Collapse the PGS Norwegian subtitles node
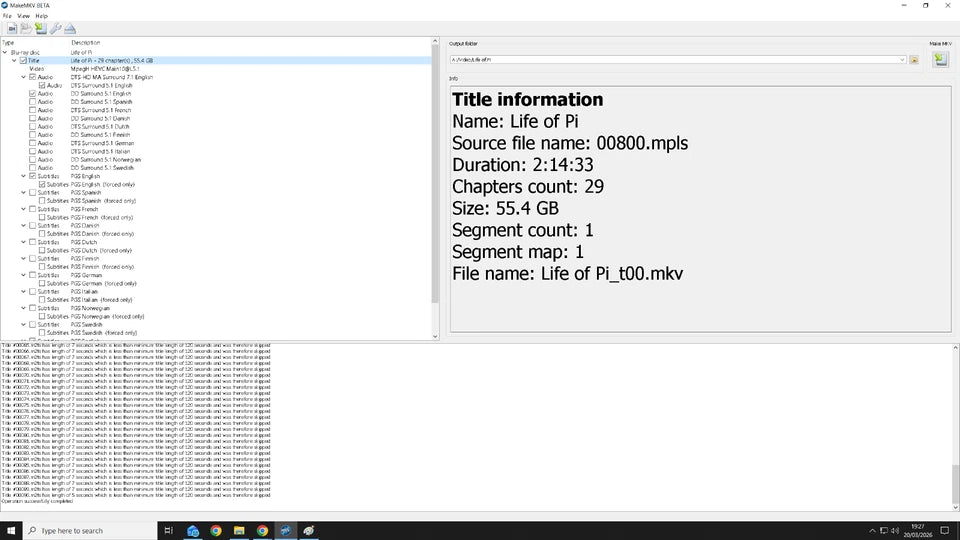This screenshot has height=540, width=960. click(24, 309)
